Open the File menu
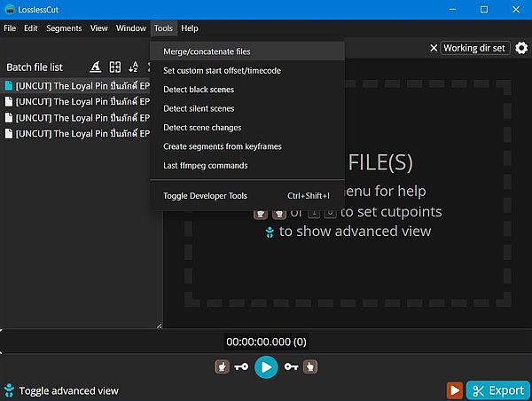Screen dimensions: 532x401 10,28
